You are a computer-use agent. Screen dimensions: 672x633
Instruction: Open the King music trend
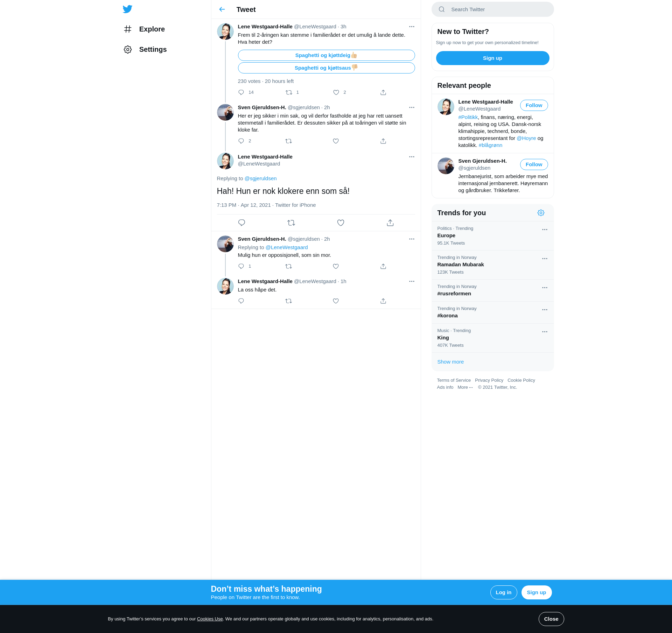(492, 338)
